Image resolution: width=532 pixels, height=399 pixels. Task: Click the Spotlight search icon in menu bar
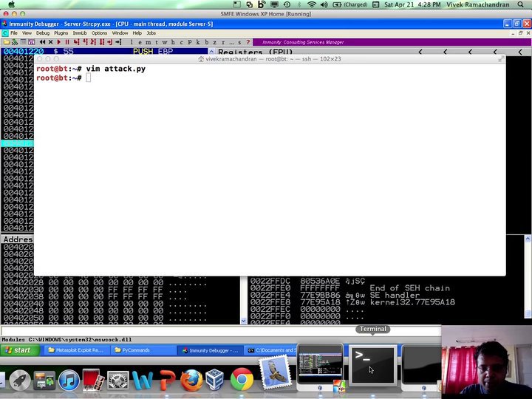(x=520, y=4)
